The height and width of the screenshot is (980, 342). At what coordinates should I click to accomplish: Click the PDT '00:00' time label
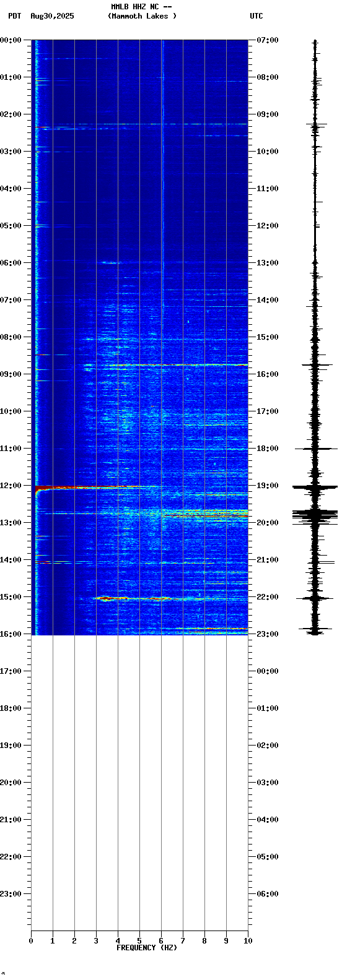[11, 40]
